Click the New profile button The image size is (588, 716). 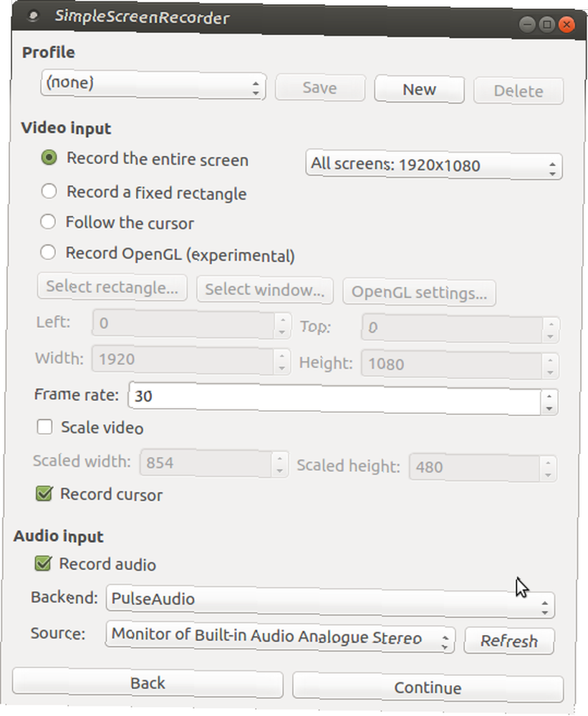coord(419,89)
